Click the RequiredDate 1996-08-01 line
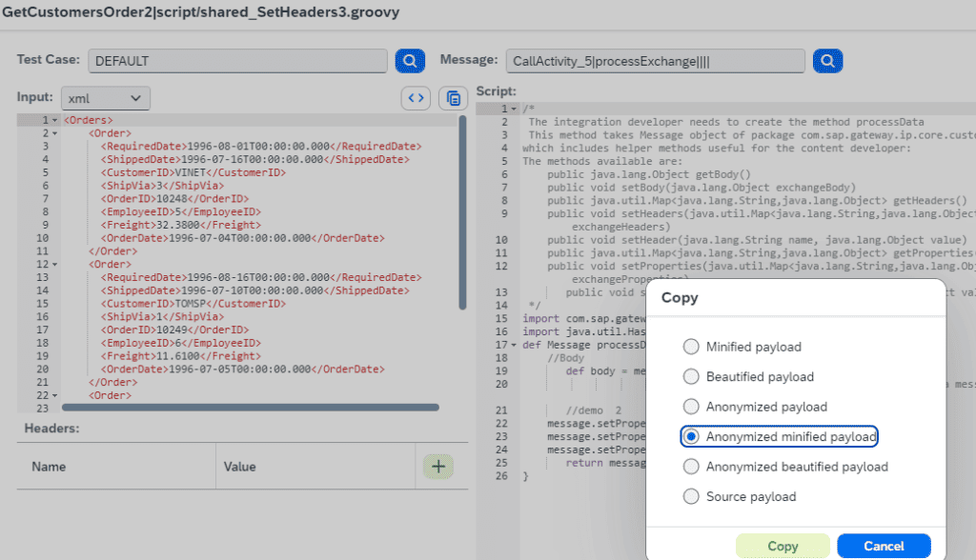The height and width of the screenshot is (560, 976). click(261, 147)
